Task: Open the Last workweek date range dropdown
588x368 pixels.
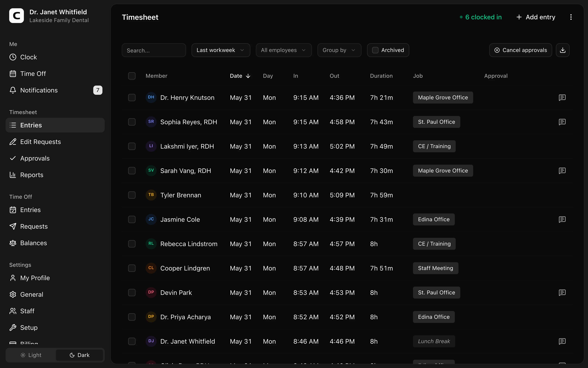Action: pos(221,50)
